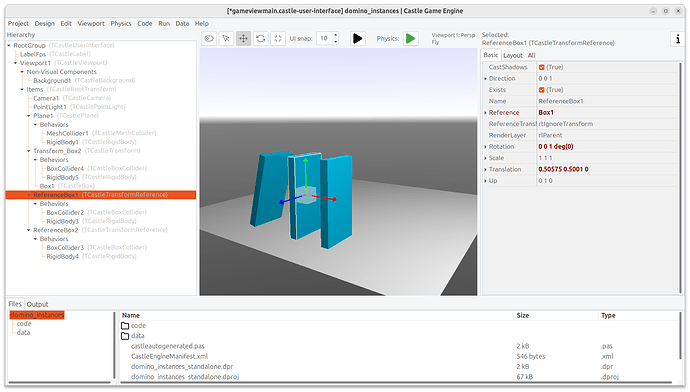
Task: Collapse the Transform_Box2 tree node
Action: pyautogui.click(x=29, y=151)
